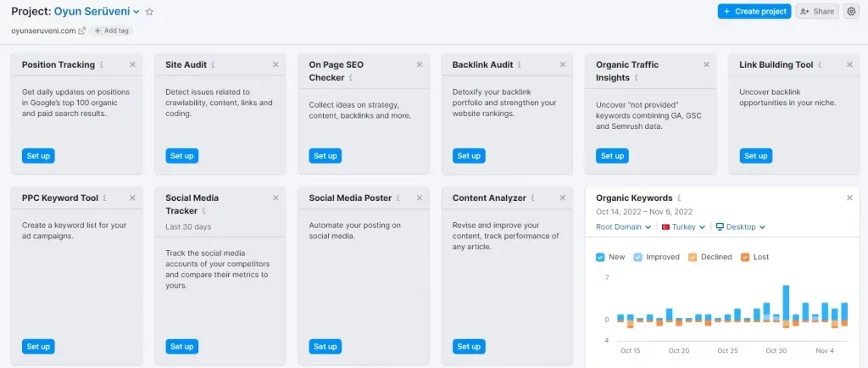Show Organic Keywords info icon
The width and height of the screenshot is (868, 368).
pyautogui.click(x=679, y=198)
